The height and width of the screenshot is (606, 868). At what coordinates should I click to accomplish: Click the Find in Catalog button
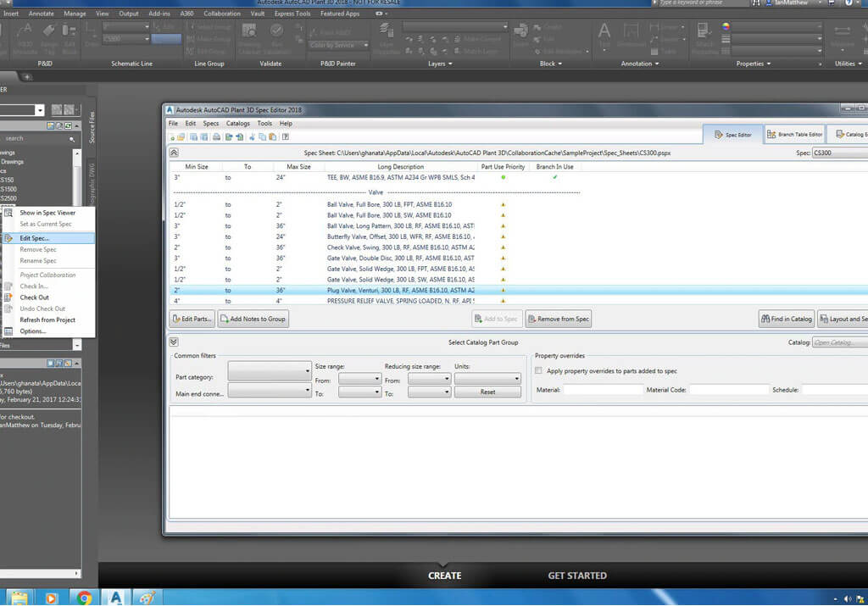tap(787, 320)
